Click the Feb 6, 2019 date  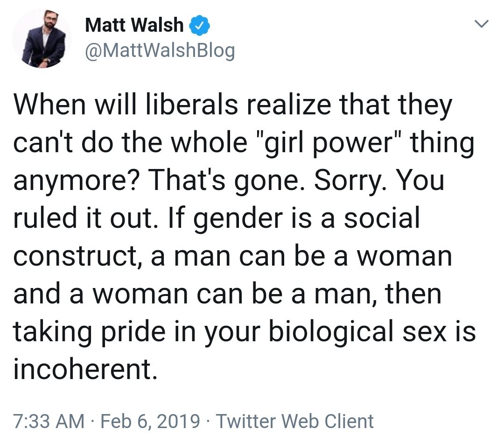click(x=150, y=421)
